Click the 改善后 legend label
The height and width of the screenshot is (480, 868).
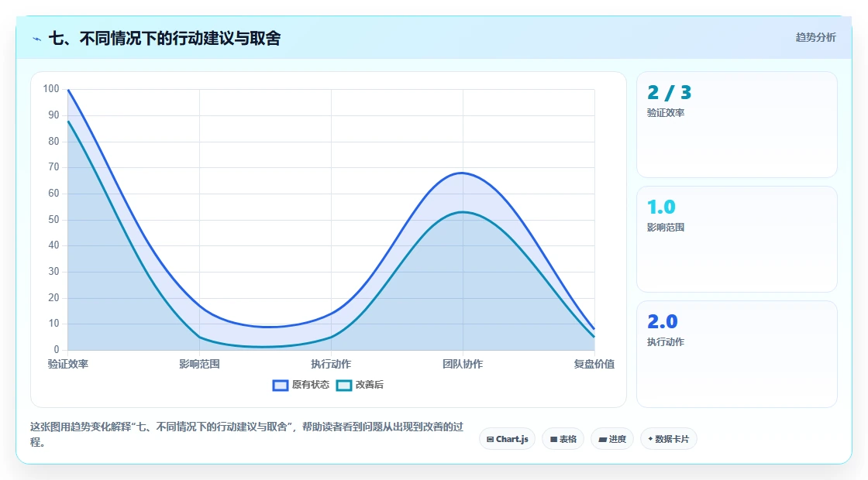pyautogui.click(x=369, y=385)
